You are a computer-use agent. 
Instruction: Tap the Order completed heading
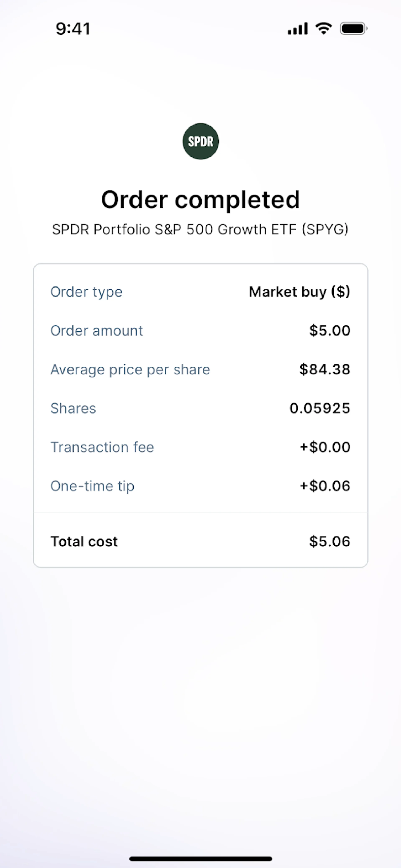[200, 200]
